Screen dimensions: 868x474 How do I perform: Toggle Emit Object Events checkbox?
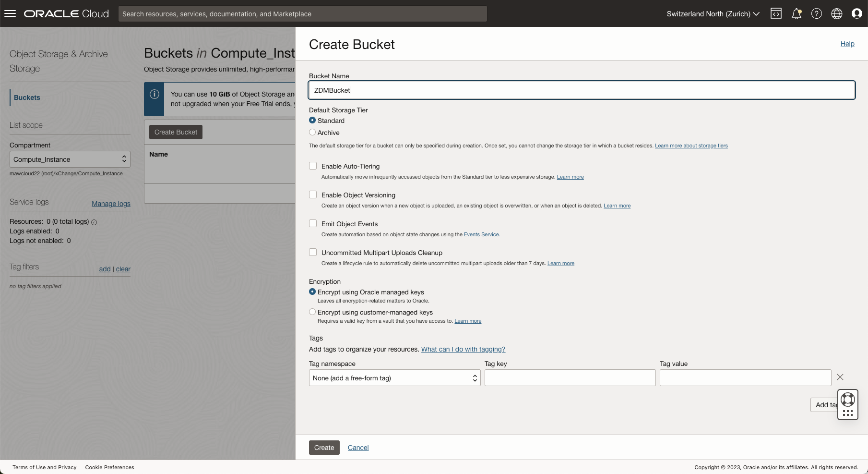313,224
